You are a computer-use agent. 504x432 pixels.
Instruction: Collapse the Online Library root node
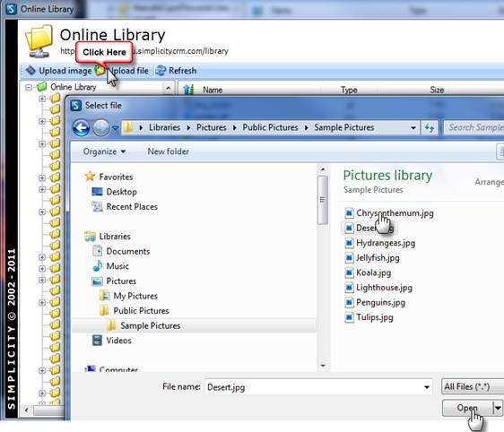tap(29, 87)
